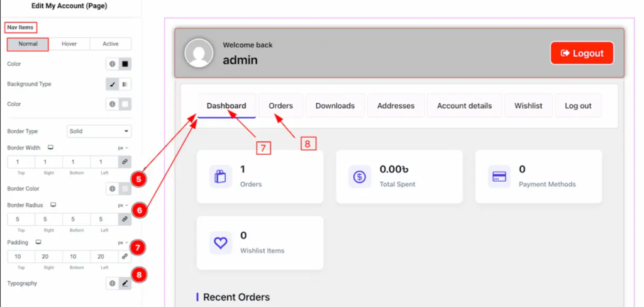This screenshot has height=307, width=644.
Task: Click Border Width Right input field
Action: click(49, 162)
